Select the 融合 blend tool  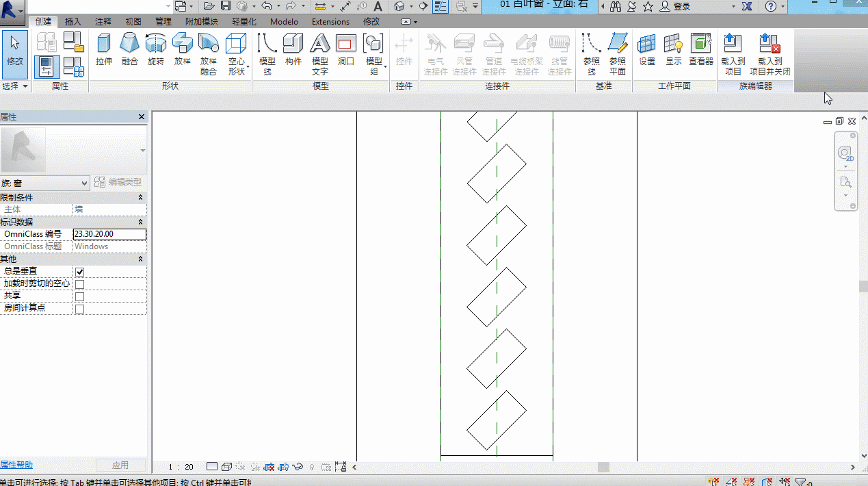[x=130, y=50]
